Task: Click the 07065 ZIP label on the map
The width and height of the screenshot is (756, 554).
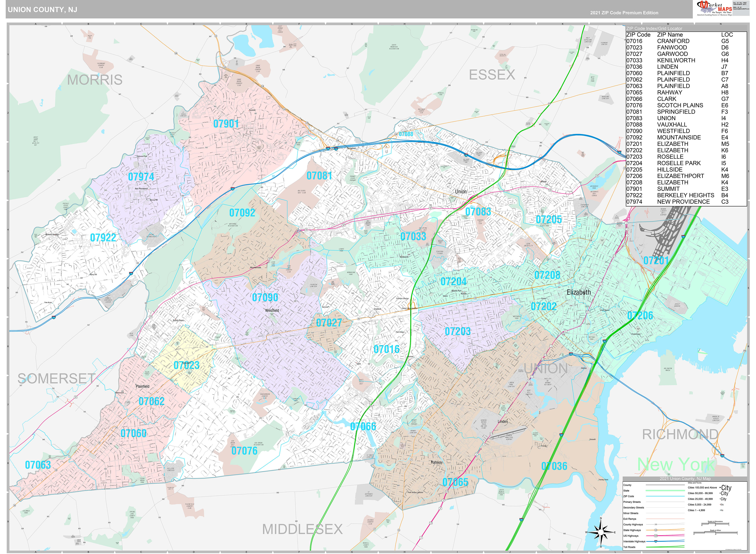Action: [455, 482]
